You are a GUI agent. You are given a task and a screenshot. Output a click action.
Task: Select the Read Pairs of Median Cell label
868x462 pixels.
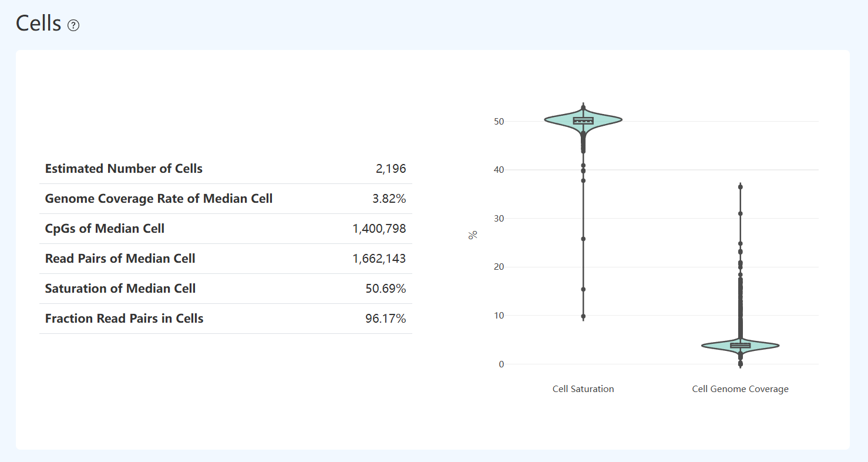(x=120, y=259)
